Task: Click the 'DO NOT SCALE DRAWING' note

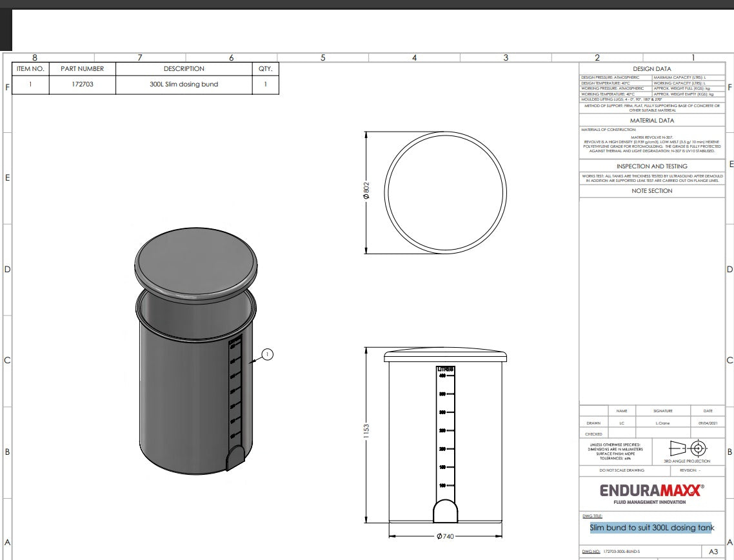Action: tap(622, 470)
